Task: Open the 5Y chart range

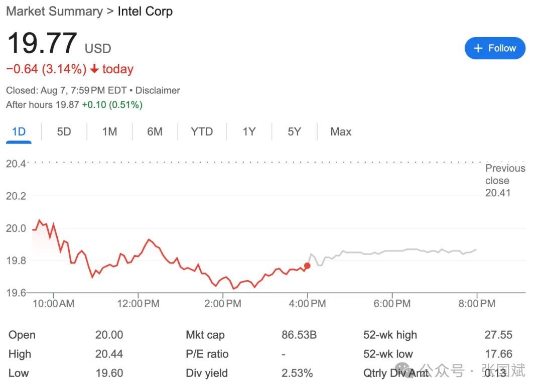Action: click(x=294, y=132)
